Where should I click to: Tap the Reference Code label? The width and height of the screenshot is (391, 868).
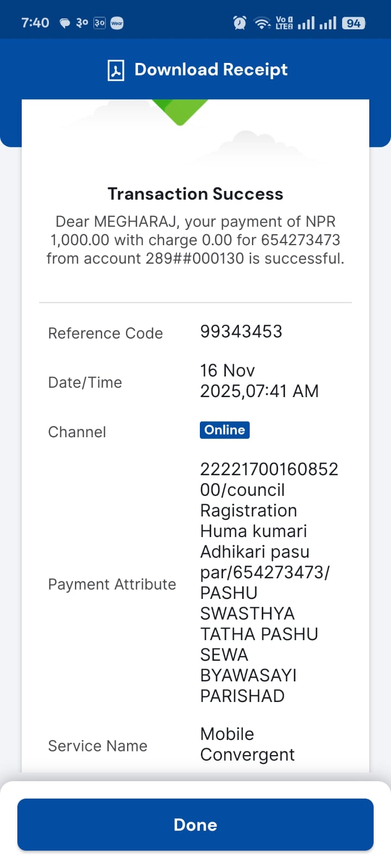[105, 333]
